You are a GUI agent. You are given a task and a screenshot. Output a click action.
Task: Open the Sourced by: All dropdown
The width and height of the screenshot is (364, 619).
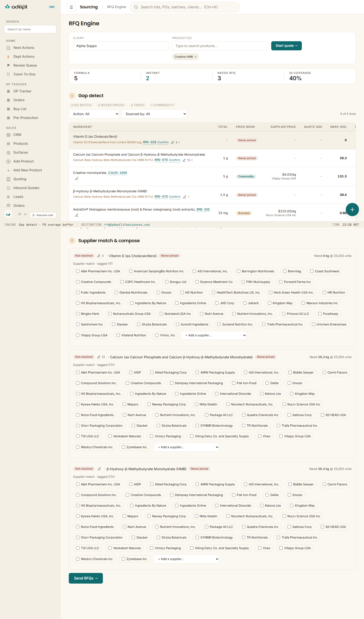154,114
